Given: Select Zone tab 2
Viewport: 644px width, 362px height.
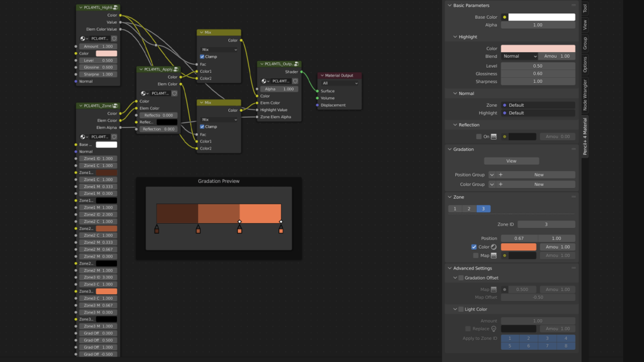Looking at the screenshot, I should coord(469,209).
